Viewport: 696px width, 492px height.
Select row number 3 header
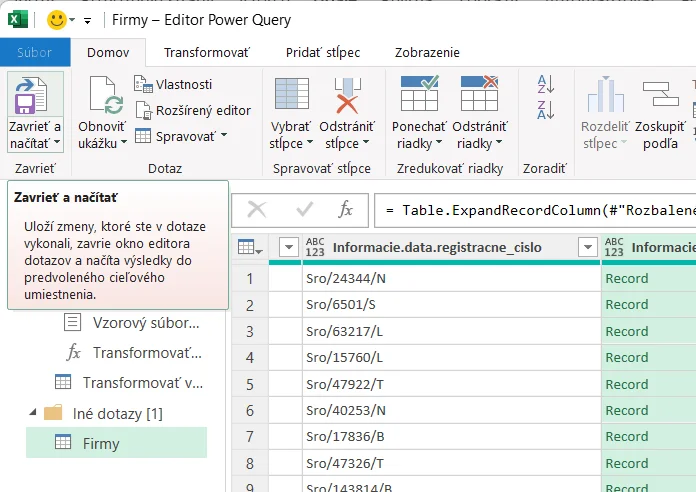coord(250,331)
